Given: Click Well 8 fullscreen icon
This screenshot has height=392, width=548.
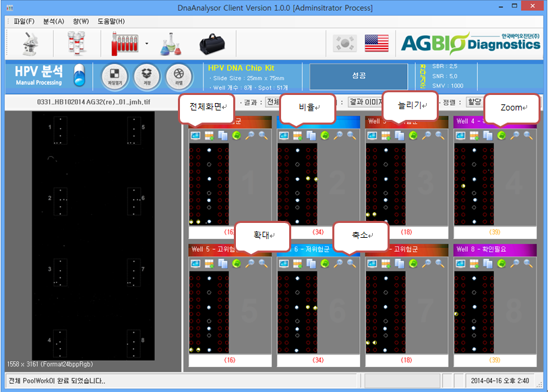Looking at the screenshot, I should 461,263.
